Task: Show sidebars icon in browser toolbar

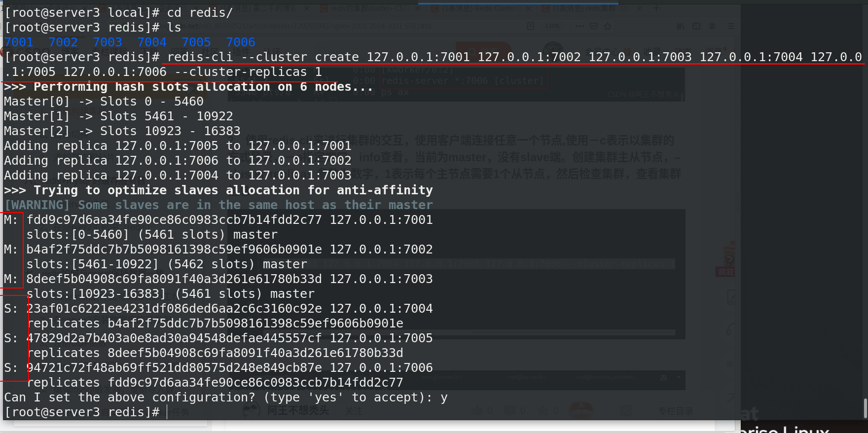Action: 696,26
